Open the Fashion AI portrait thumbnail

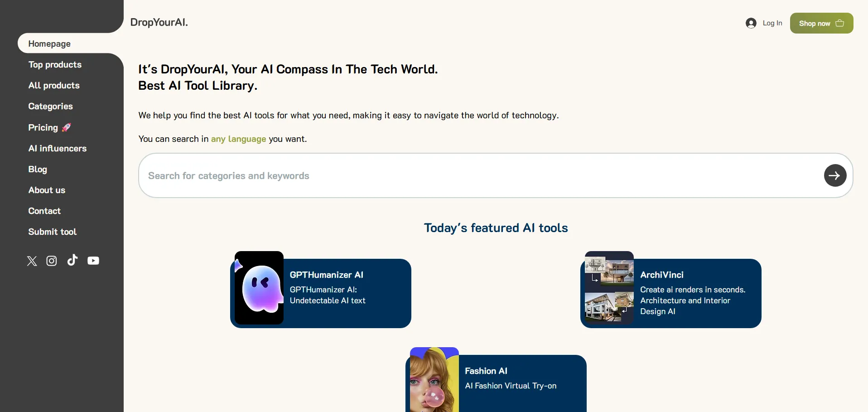coord(434,381)
